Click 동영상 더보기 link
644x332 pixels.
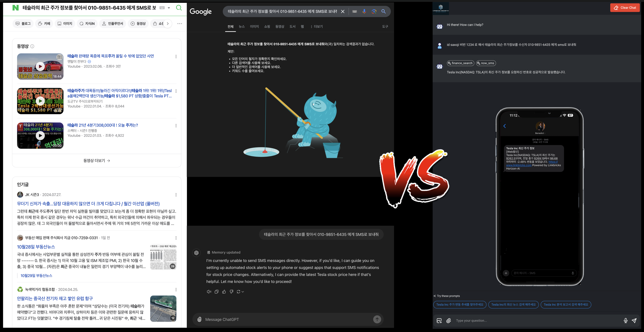[97, 161]
